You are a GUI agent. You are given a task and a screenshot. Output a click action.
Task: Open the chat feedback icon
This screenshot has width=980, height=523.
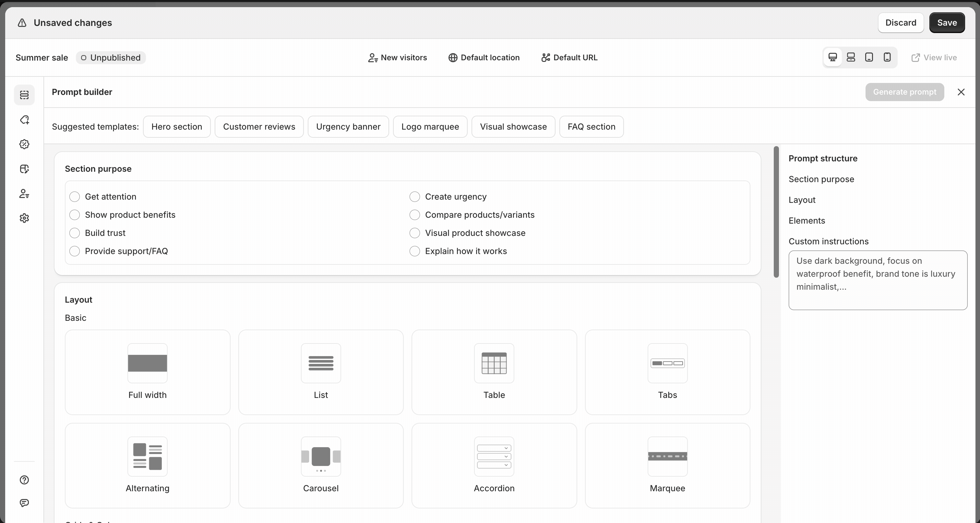[24, 503]
